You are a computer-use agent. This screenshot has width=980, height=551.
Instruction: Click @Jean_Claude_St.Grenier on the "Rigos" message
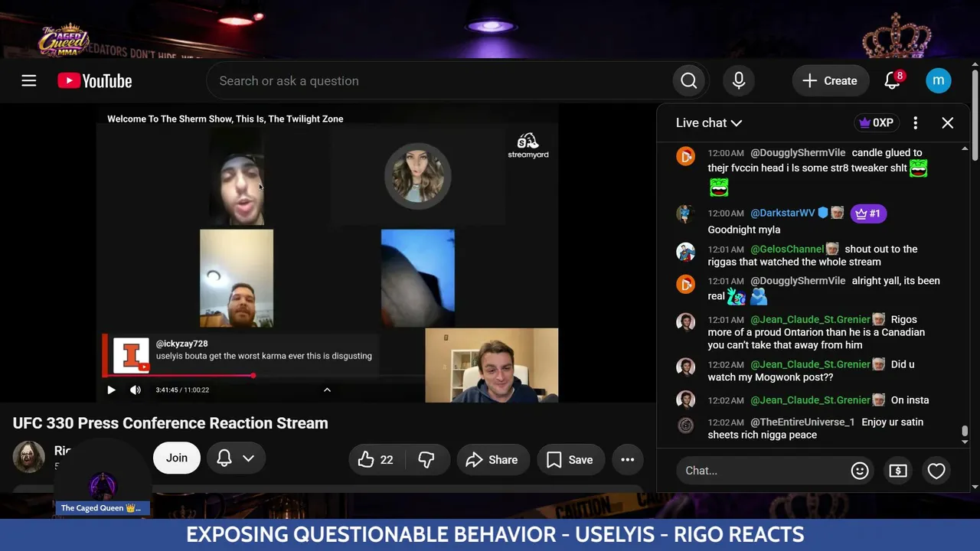pyautogui.click(x=810, y=319)
